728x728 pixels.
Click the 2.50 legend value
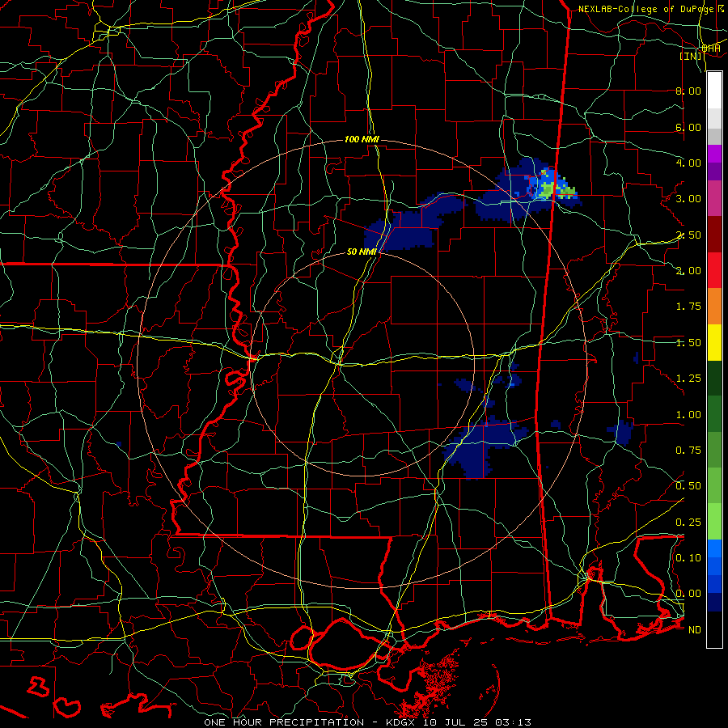click(x=688, y=235)
